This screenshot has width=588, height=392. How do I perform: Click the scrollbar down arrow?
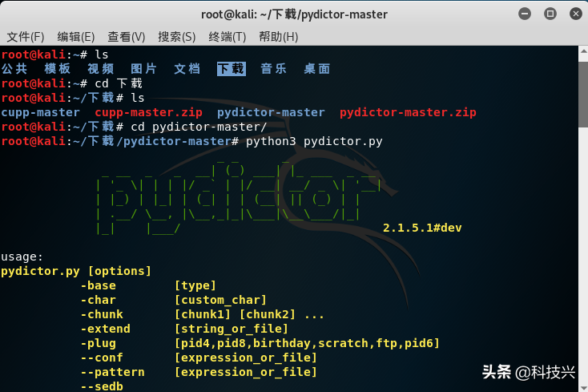(x=583, y=386)
